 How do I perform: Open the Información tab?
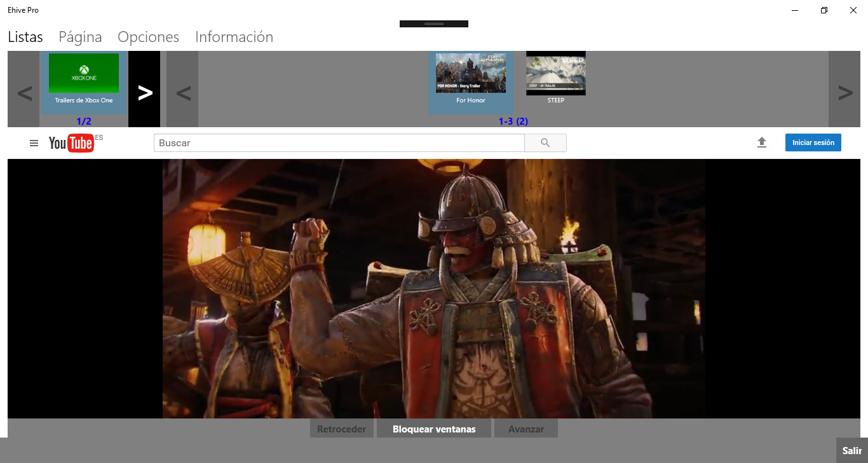point(234,37)
